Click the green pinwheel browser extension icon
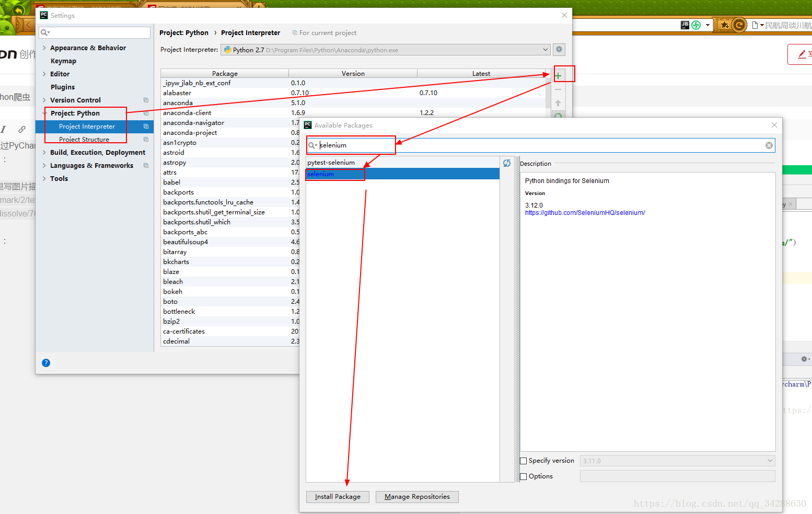Viewport: 812px width, 514px height. [x=696, y=25]
